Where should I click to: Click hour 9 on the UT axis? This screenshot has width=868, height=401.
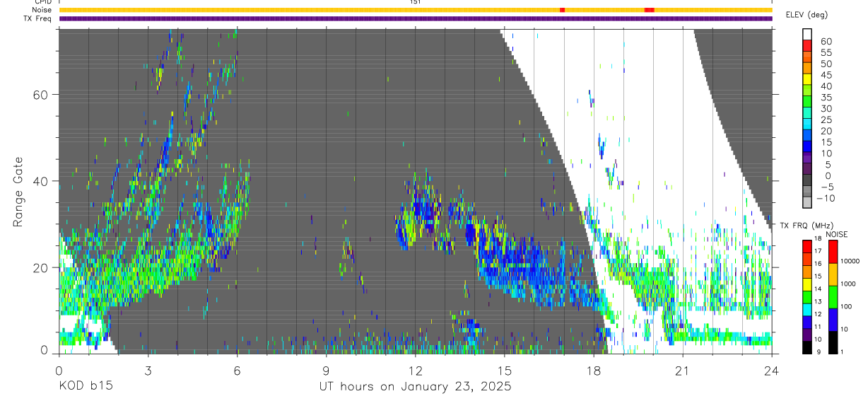pos(326,371)
